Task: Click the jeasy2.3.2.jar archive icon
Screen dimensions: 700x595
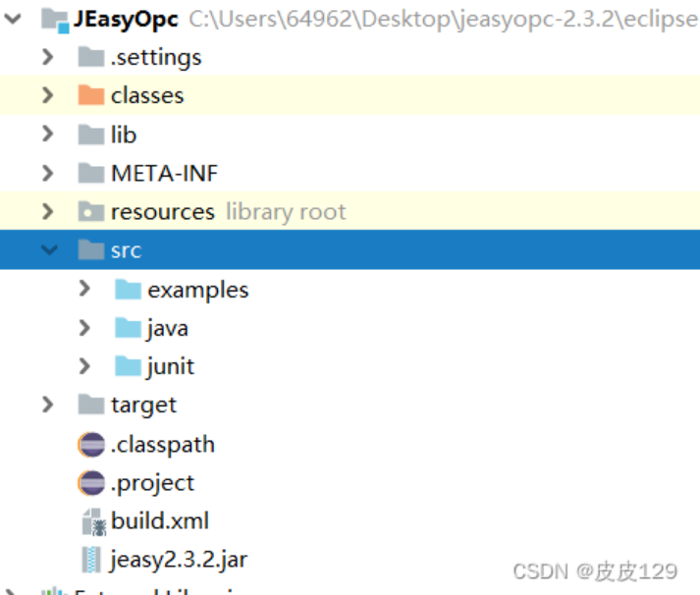Action: (x=91, y=560)
